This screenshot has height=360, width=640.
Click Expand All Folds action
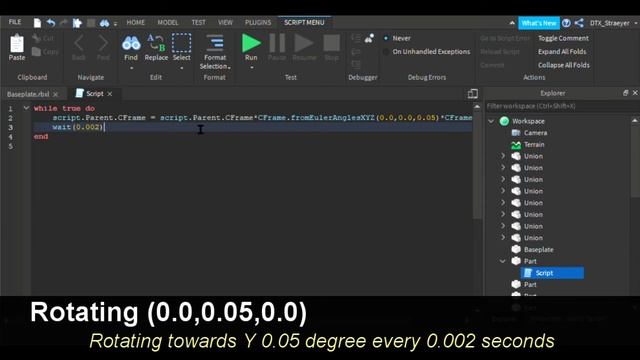click(x=562, y=52)
